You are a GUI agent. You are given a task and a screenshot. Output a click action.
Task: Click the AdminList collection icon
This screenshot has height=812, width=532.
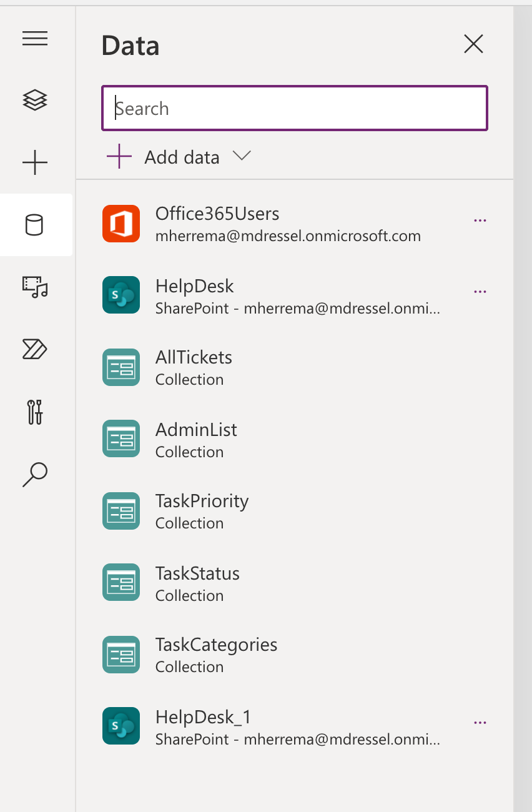[121, 438]
